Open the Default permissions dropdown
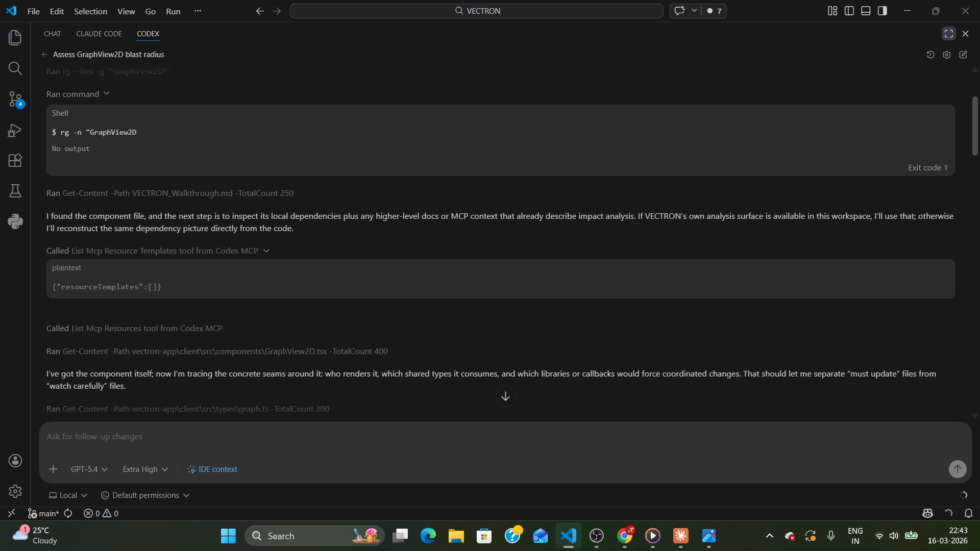Viewport: 980px width, 551px height. [145, 495]
